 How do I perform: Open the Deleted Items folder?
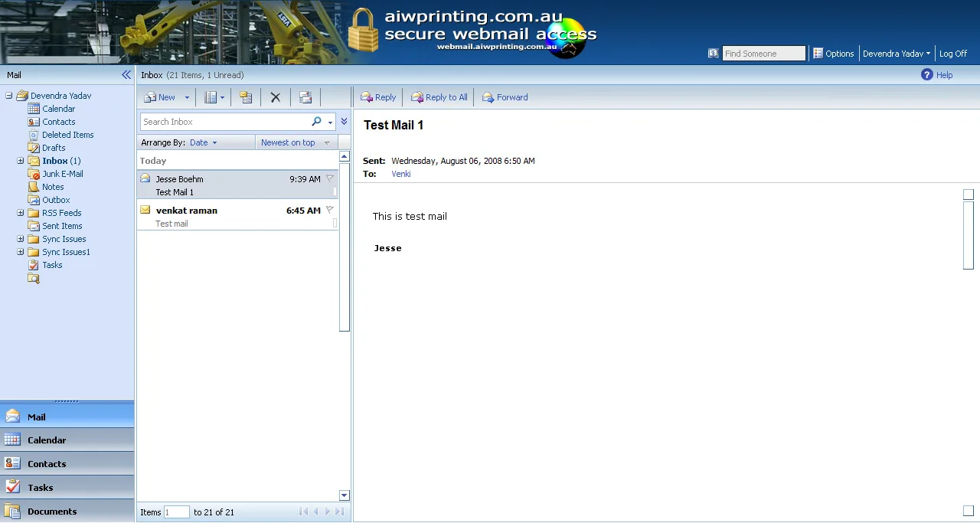click(67, 135)
